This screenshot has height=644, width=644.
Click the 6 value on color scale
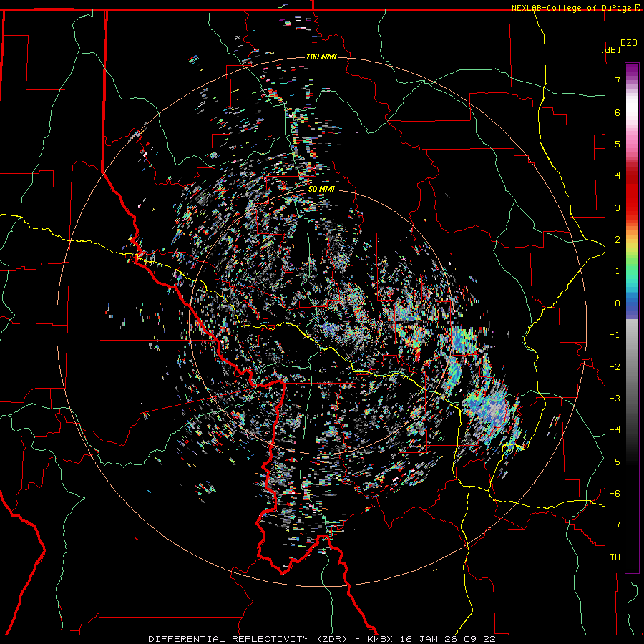point(618,112)
